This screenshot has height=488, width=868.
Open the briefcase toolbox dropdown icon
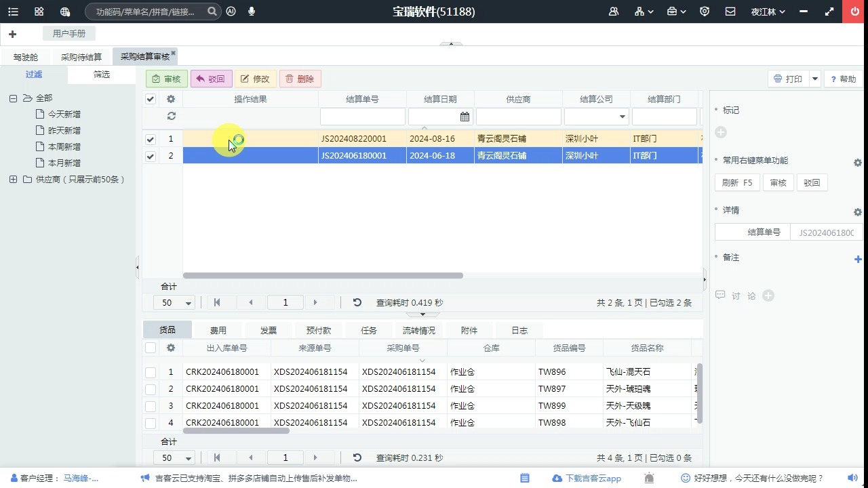tap(676, 12)
